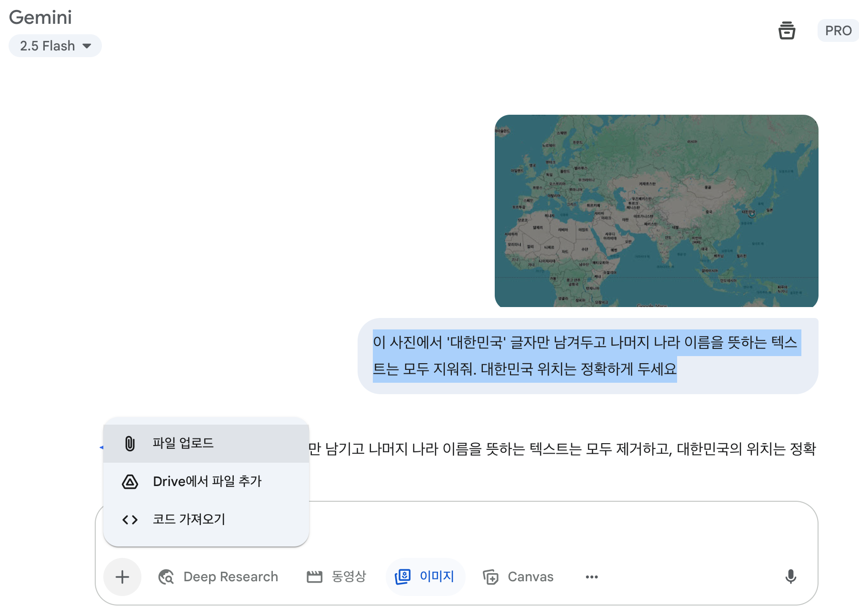The height and width of the screenshot is (616, 859).
Task: Toggle off the 이미지 image mode chip
Action: point(425,576)
